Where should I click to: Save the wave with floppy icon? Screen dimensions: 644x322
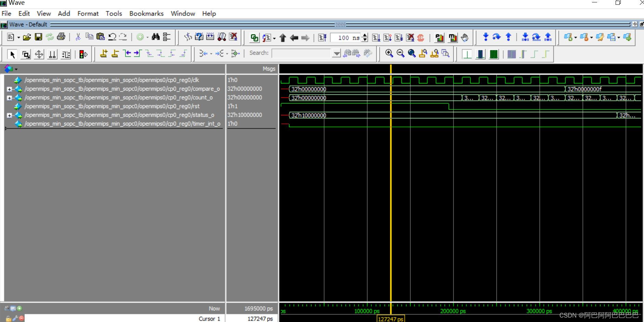click(38, 37)
